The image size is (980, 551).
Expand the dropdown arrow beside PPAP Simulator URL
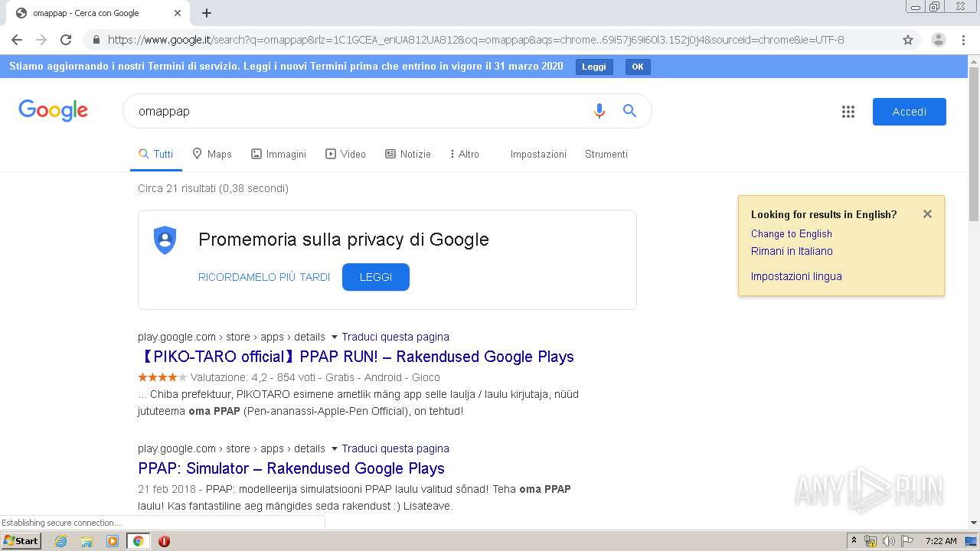coord(334,448)
